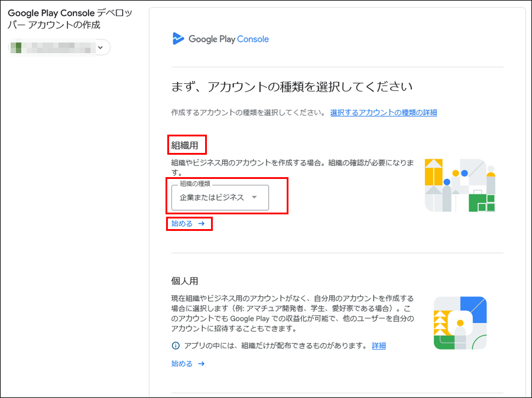The height and width of the screenshot is (398, 532).
Task: Click the 個人用 illustration image
Action: click(460, 323)
